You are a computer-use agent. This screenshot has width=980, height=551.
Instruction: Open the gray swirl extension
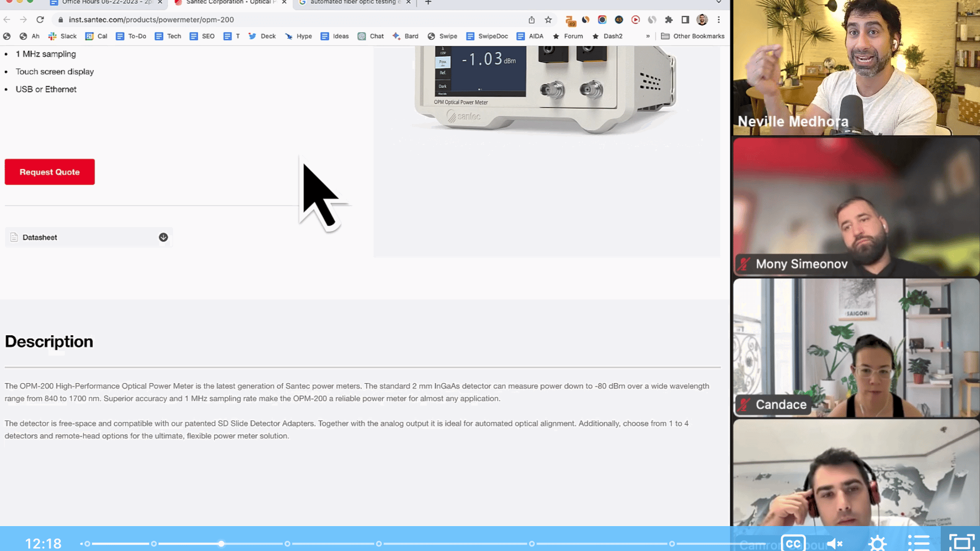tap(652, 19)
